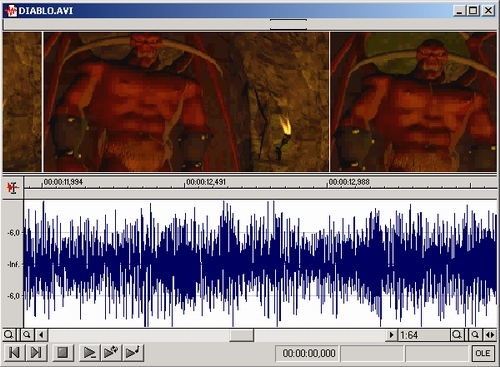Click the overview bar above video strip
The height and width of the screenshot is (367, 500).
coord(250,24)
